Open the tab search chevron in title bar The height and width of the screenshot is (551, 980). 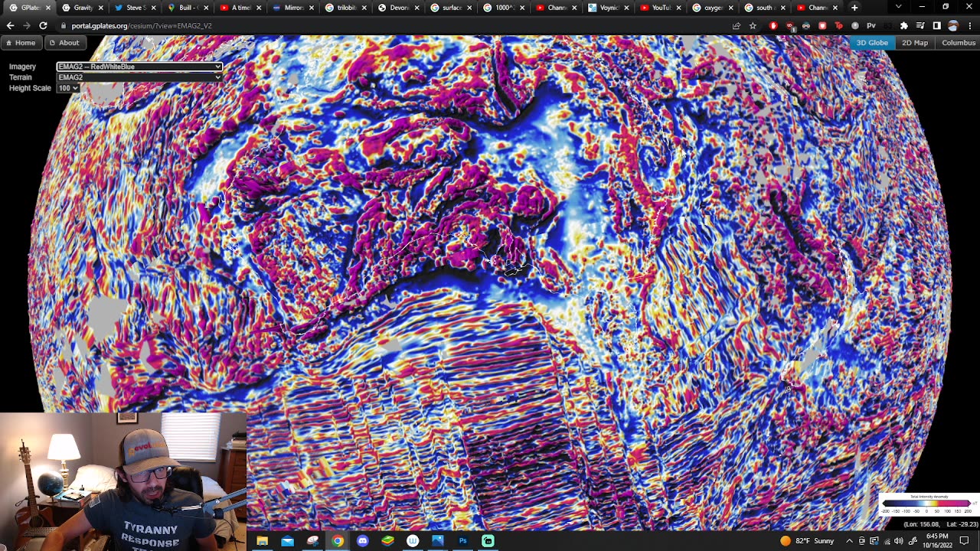898,7
